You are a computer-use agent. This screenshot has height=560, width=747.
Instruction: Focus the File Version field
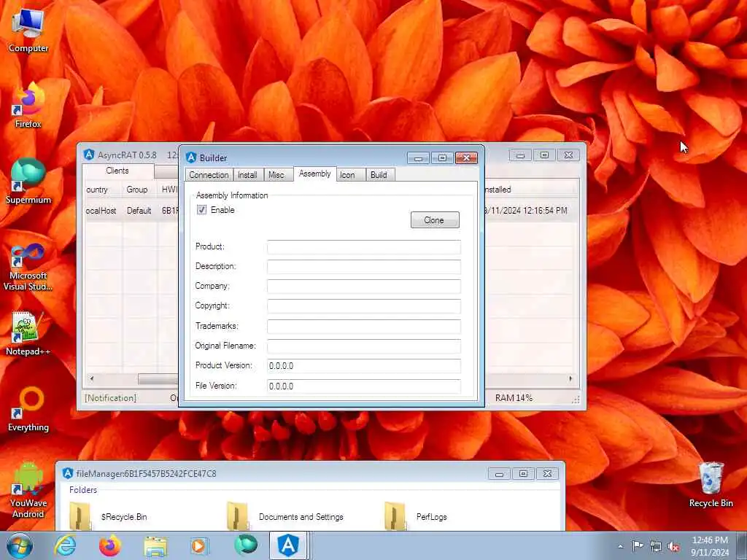364,386
